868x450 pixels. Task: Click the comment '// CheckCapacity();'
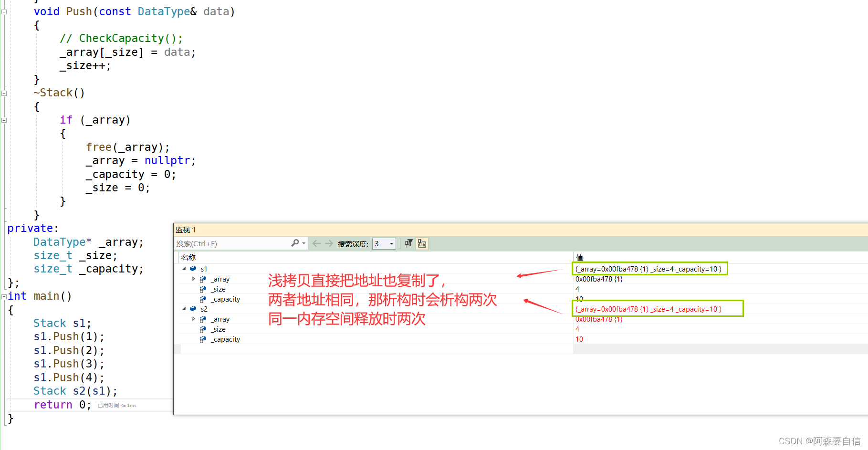point(121,38)
